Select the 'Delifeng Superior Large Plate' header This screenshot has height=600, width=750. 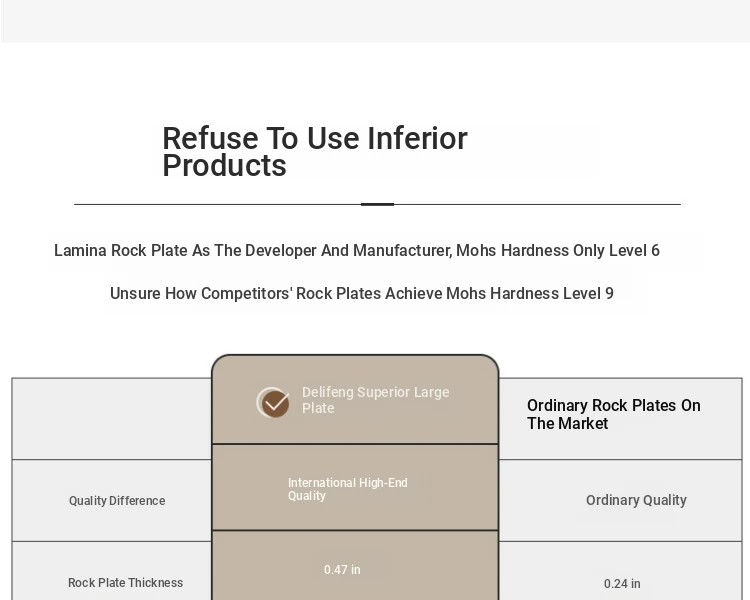pyautogui.click(x=375, y=400)
